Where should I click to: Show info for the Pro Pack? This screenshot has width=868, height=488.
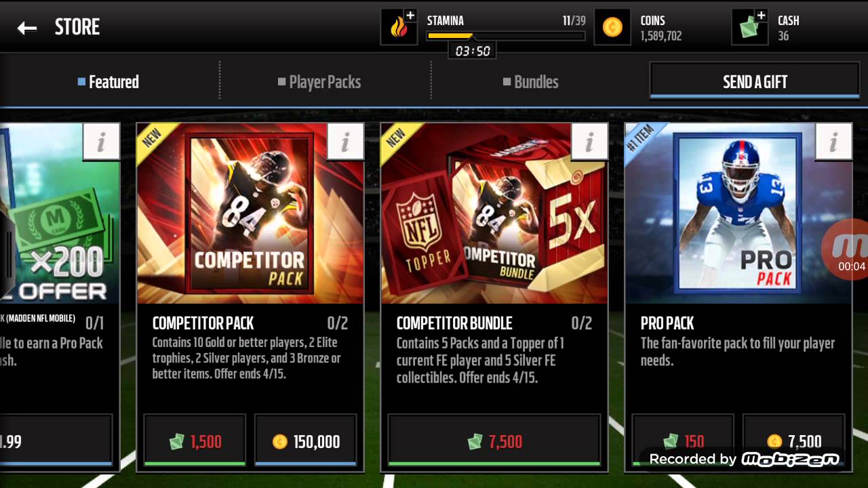click(x=833, y=142)
